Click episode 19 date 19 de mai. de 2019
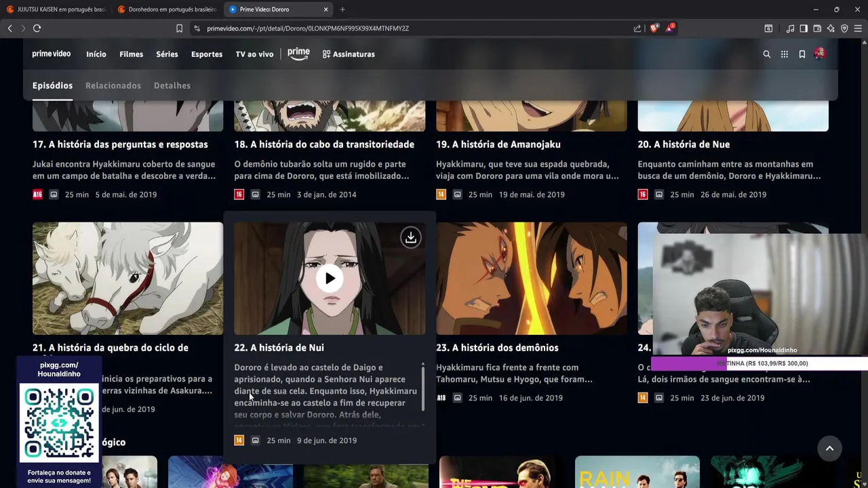The image size is (868, 488). pyautogui.click(x=532, y=195)
